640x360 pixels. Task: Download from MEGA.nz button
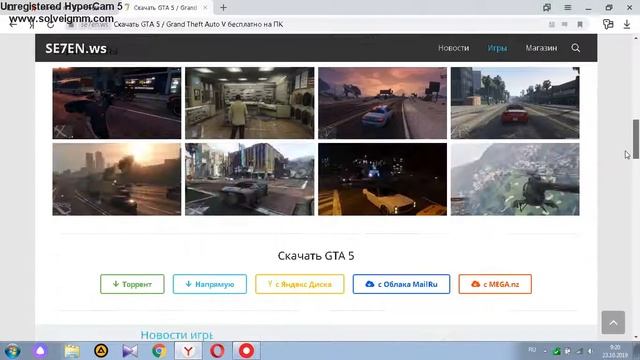pyautogui.click(x=495, y=284)
